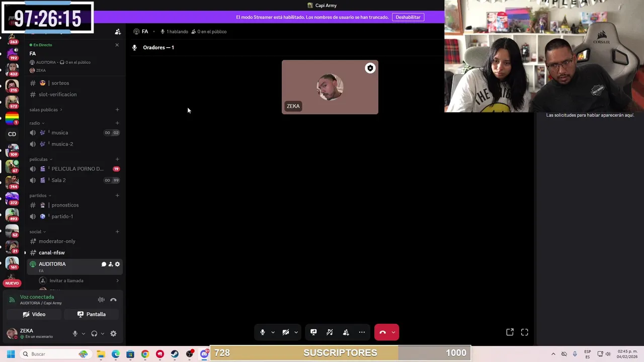Collapse the radio category
The height and width of the screenshot is (362, 644).
37,123
